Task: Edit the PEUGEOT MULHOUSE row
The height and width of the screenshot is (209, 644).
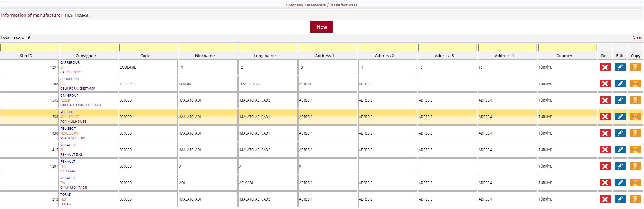Action: 620,117
